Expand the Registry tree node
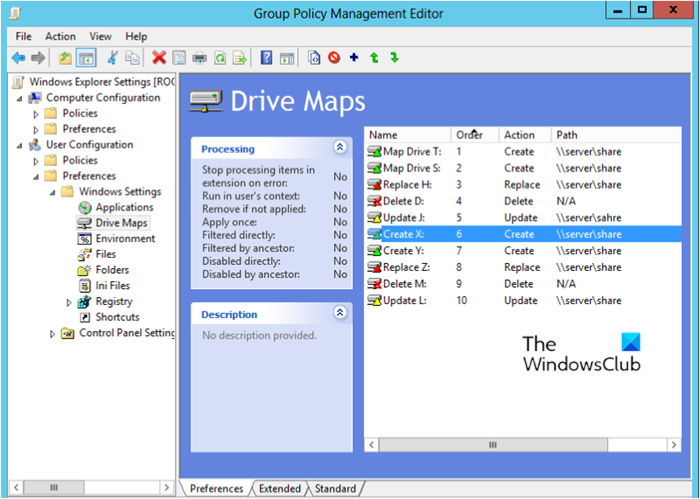This screenshot has height=499, width=700. [x=69, y=302]
